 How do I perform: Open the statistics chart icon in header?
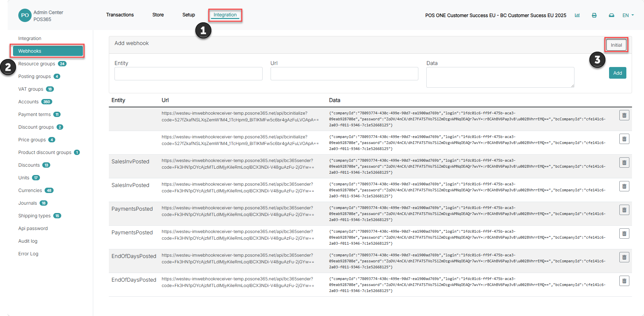[x=577, y=15]
